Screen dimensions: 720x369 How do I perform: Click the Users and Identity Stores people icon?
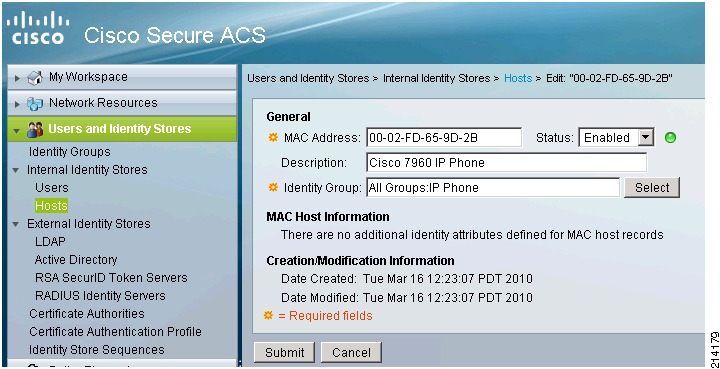[35, 129]
